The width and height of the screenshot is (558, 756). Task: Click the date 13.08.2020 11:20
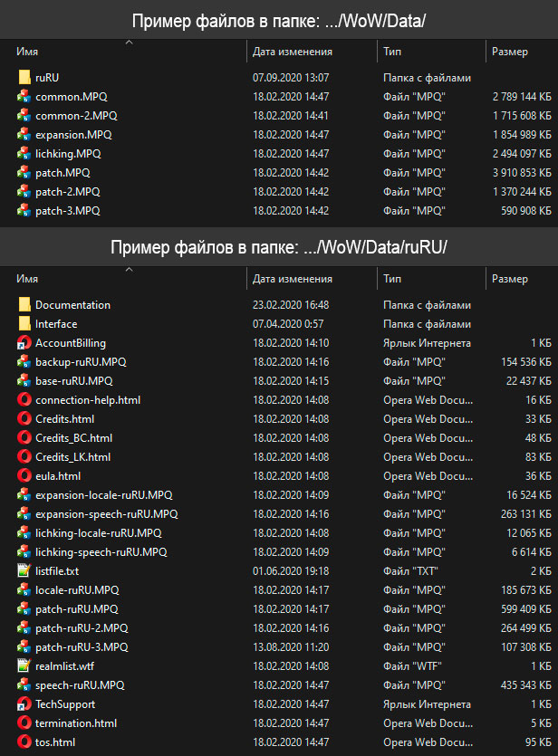pyautogui.click(x=291, y=647)
